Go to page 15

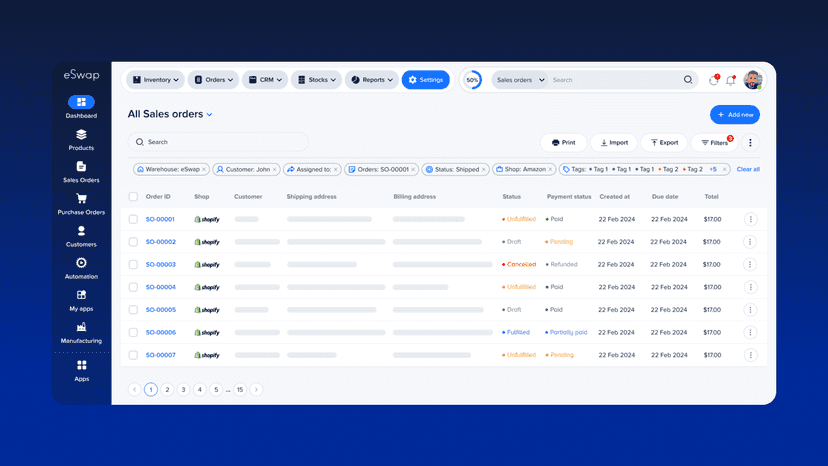click(240, 390)
